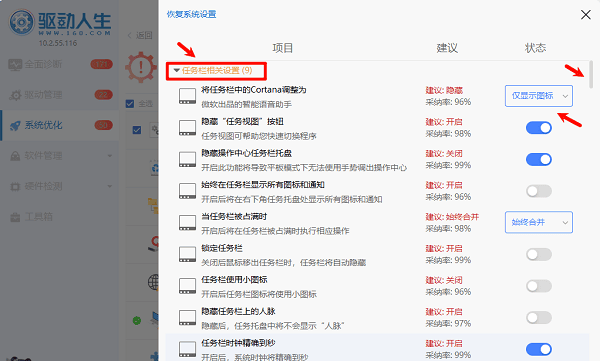Click taskbar icon beside 任务栏时钟精确到秒
This screenshot has height=361, width=600.
pyautogui.click(x=188, y=349)
